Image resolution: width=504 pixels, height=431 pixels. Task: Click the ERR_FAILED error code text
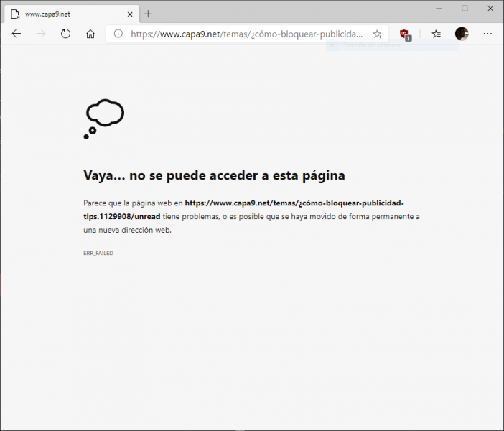tap(98, 253)
